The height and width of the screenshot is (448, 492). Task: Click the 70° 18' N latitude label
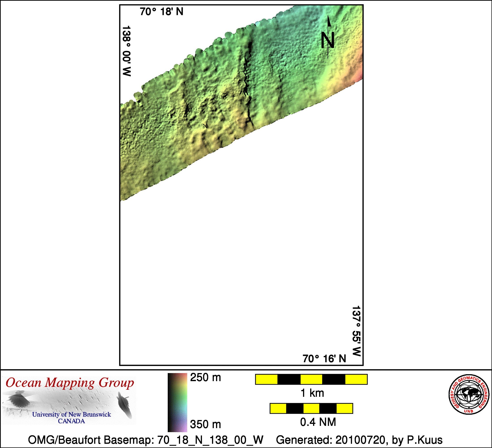pyautogui.click(x=161, y=12)
